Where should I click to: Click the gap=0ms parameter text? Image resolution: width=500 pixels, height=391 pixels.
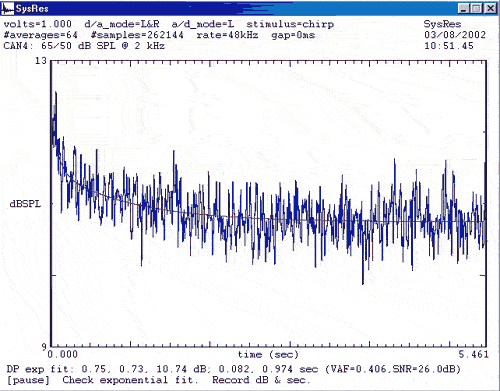pos(293,35)
